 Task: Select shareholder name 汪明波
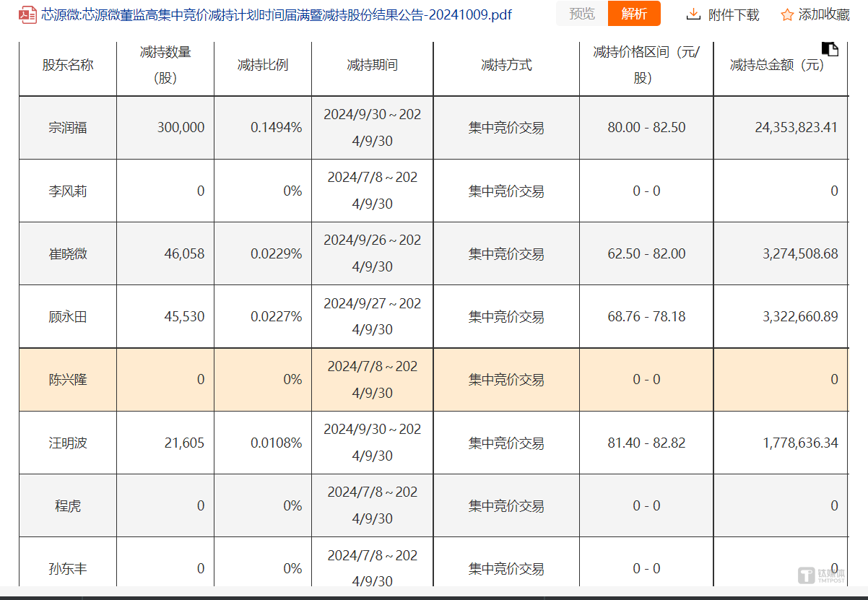pyautogui.click(x=68, y=443)
